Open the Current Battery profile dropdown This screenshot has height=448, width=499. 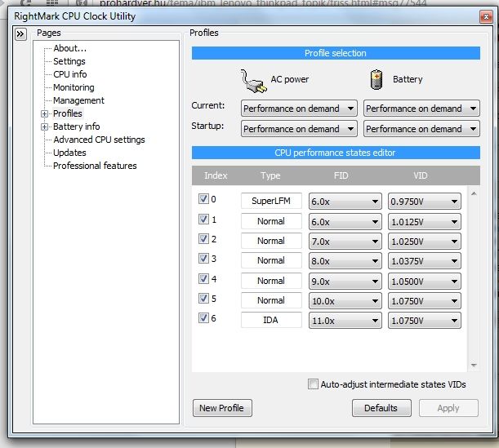pyautogui.click(x=421, y=109)
